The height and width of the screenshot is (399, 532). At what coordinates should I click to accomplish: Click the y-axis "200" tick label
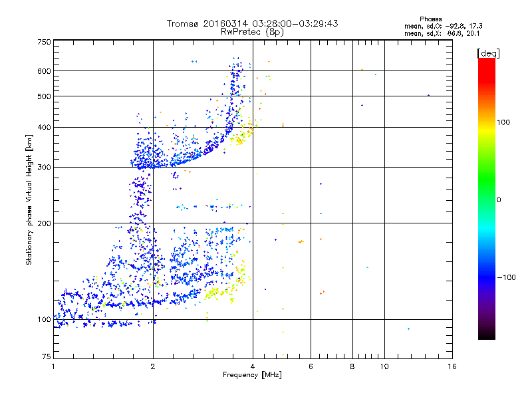tap(44, 223)
